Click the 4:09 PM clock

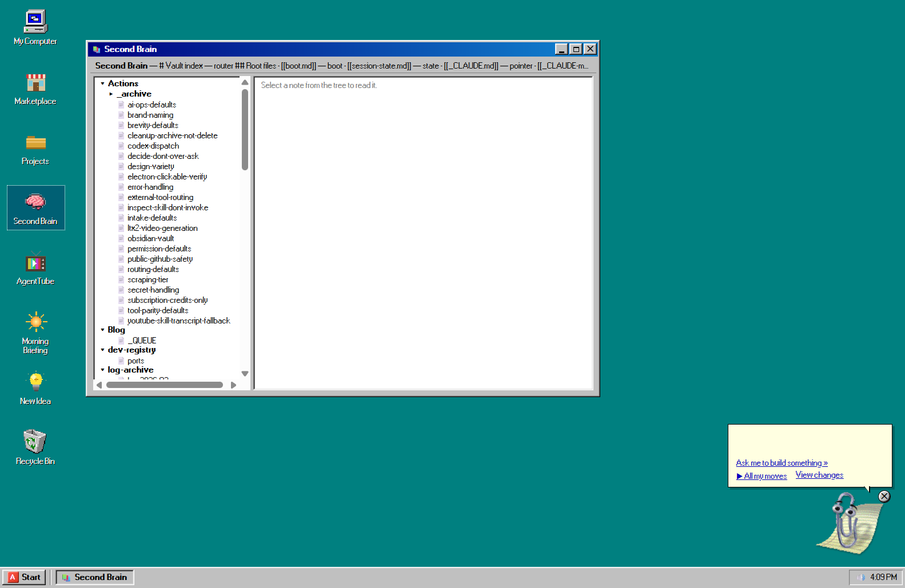click(x=883, y=577)
